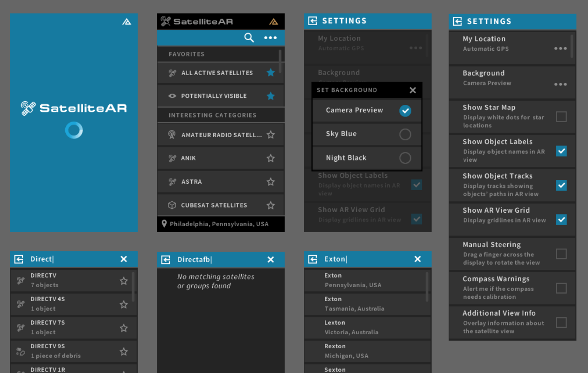Click the satellite icon beside ASTRA
588x373 pixels.
[x=172, y=182]
